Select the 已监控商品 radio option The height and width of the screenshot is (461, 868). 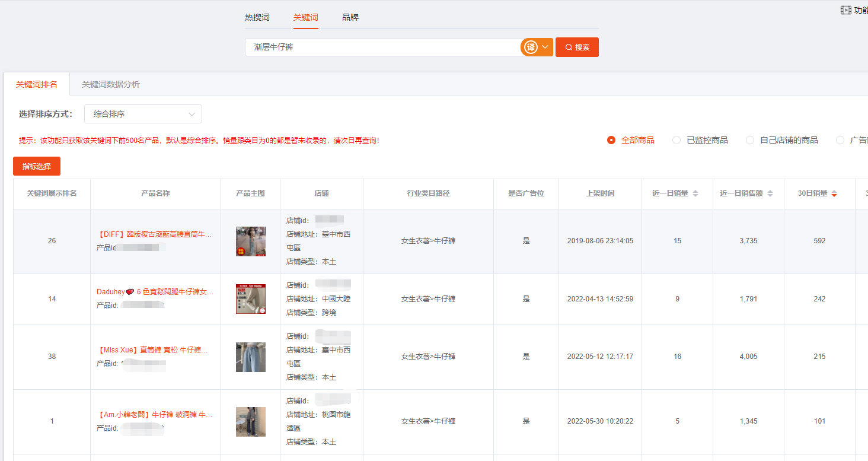click(676, 140)
